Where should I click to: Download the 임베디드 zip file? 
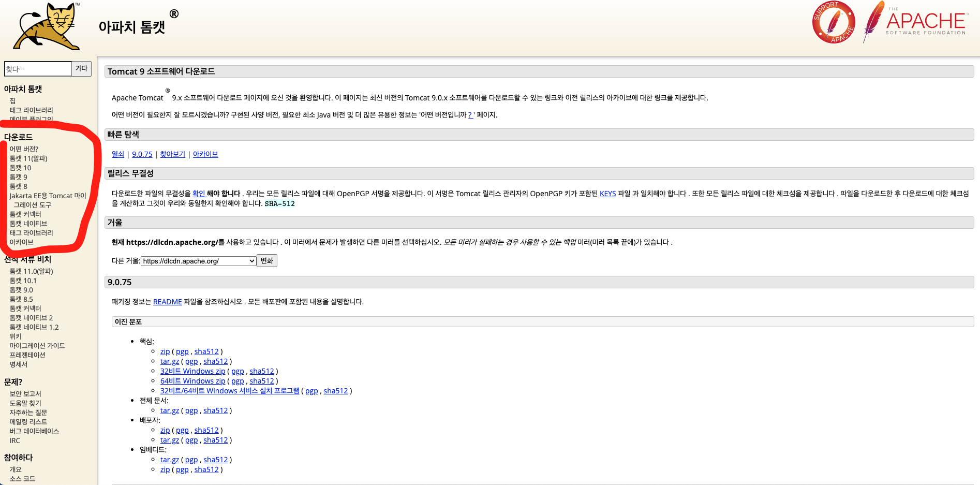165,469
